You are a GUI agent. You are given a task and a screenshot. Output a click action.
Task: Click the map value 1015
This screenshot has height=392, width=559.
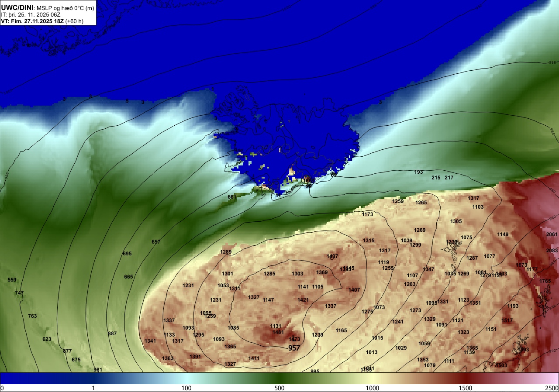[x=377, y=338]
